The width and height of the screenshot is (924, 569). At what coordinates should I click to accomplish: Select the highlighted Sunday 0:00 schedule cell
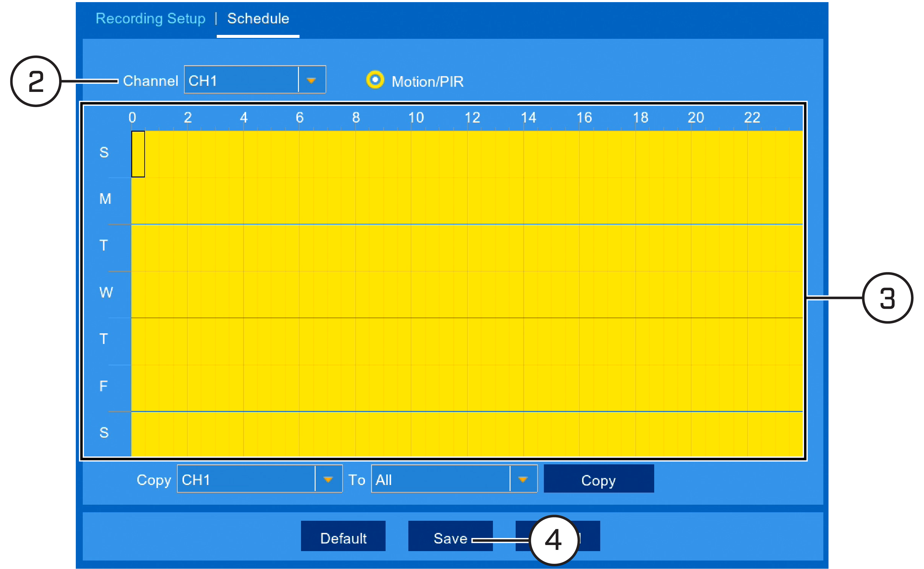[138, 154]
